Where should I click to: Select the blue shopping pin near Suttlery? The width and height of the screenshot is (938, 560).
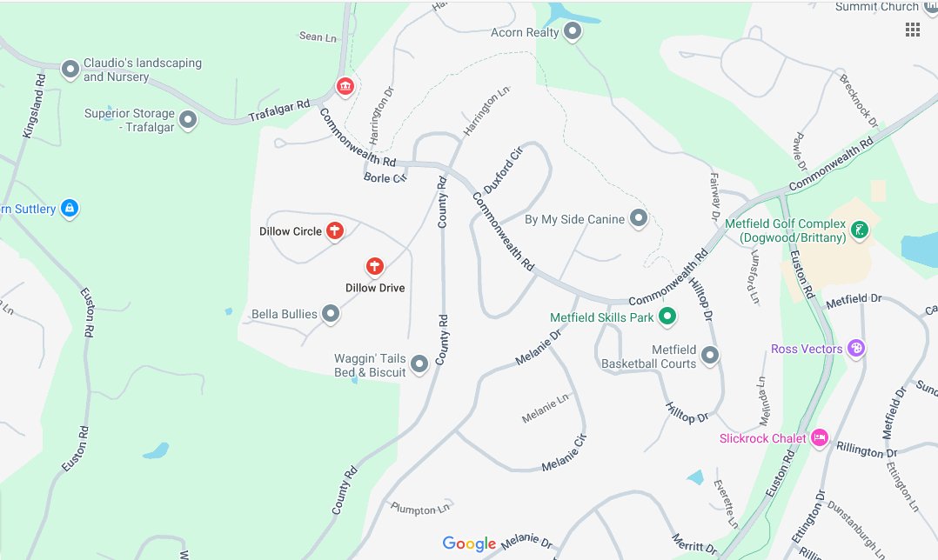70,209
